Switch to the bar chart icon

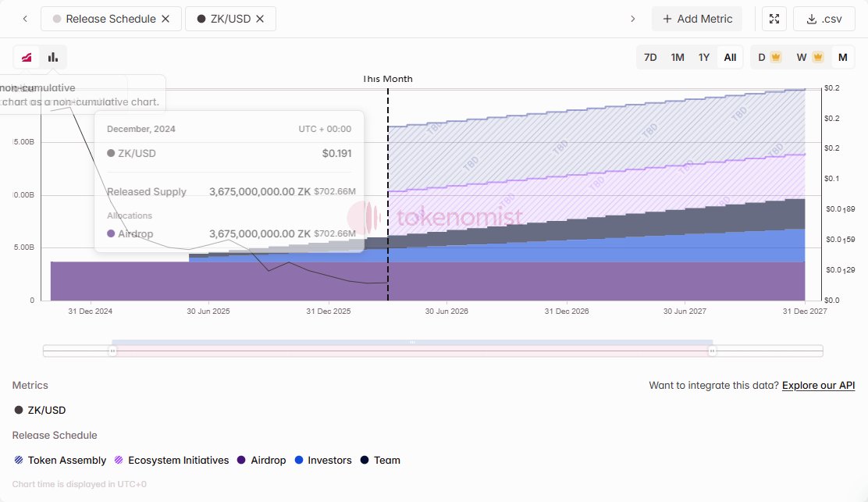tap(53, 56)
